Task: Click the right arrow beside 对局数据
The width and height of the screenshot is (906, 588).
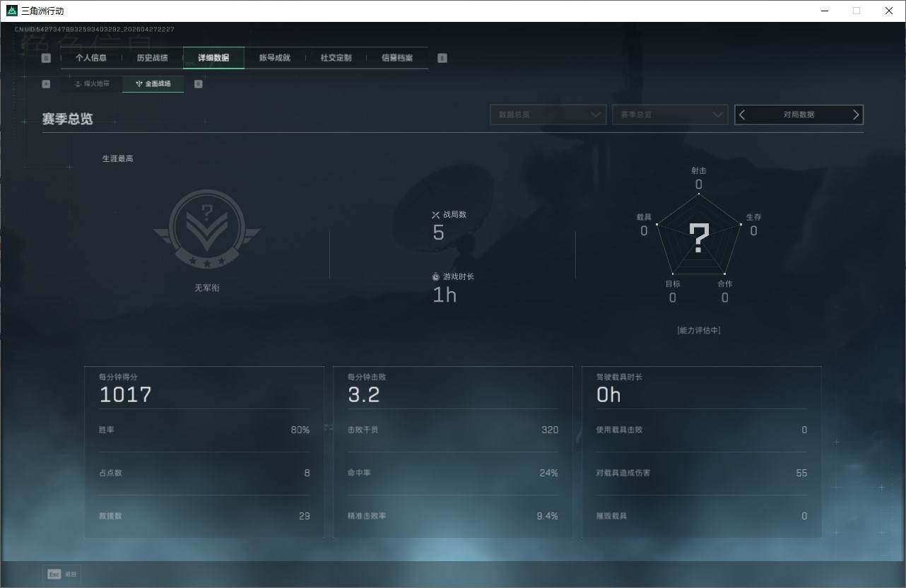Action: click(856, 114)
